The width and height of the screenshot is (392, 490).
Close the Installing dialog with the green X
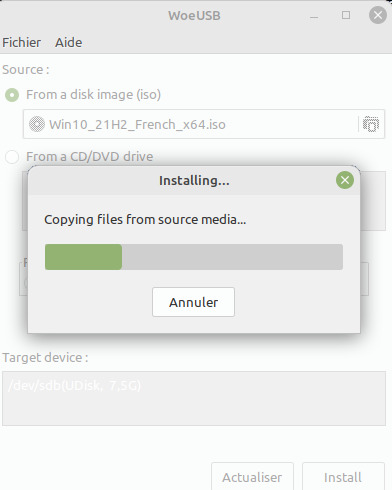pyautogui.click(x=345, y=180)
